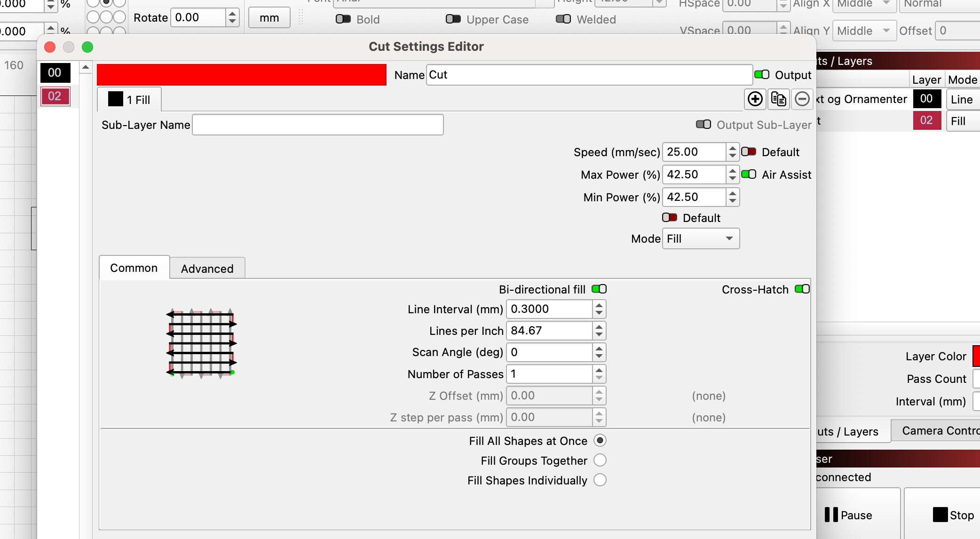Click the layer list scroll-up arrow
The width and height of the screenshot is (980, 539).
(86, 68)
